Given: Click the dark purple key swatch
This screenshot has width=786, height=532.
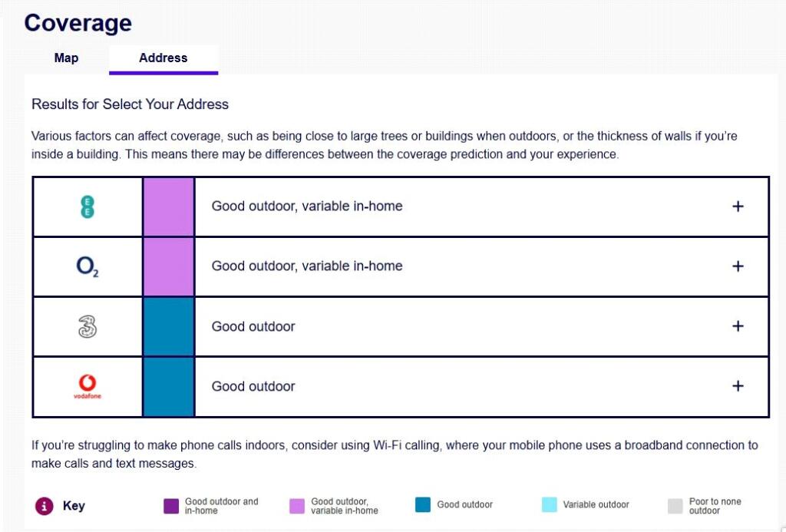Looking at the screenshot, I should (x=171, y=506).
